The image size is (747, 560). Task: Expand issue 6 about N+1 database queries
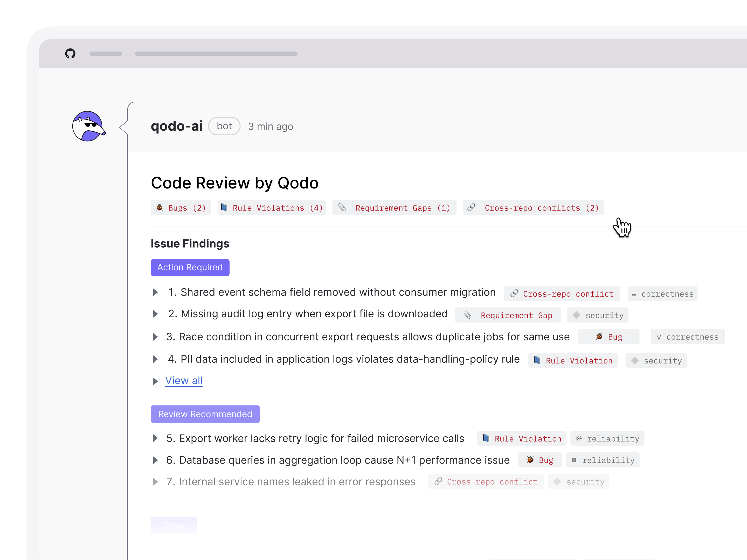pos(155,460)
